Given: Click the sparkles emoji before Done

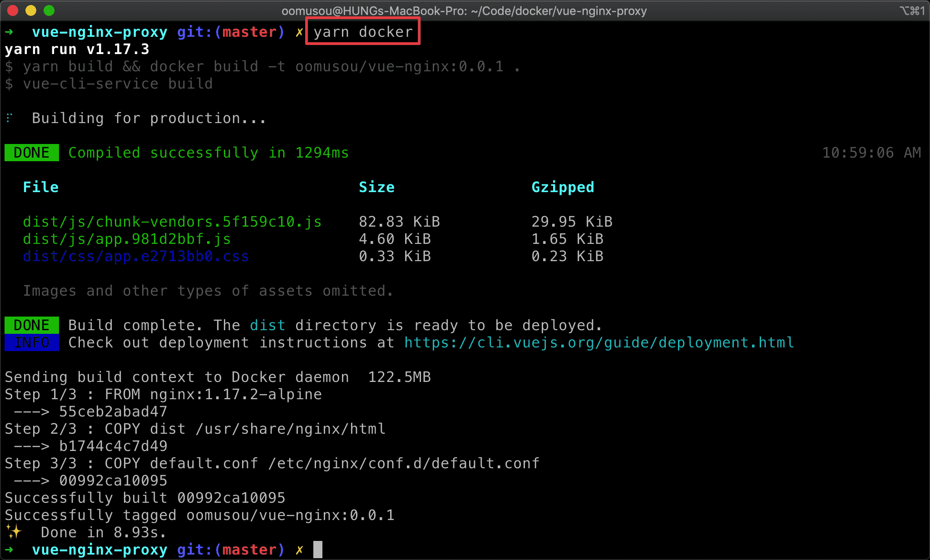Looking at the screenshot, I should (x=14, y=531).
